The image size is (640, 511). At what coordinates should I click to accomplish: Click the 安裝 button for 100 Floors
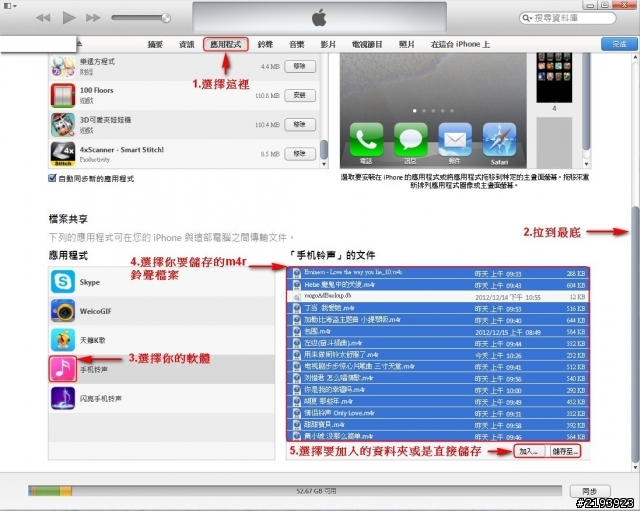pyautogui.click(x=300, y=95)
